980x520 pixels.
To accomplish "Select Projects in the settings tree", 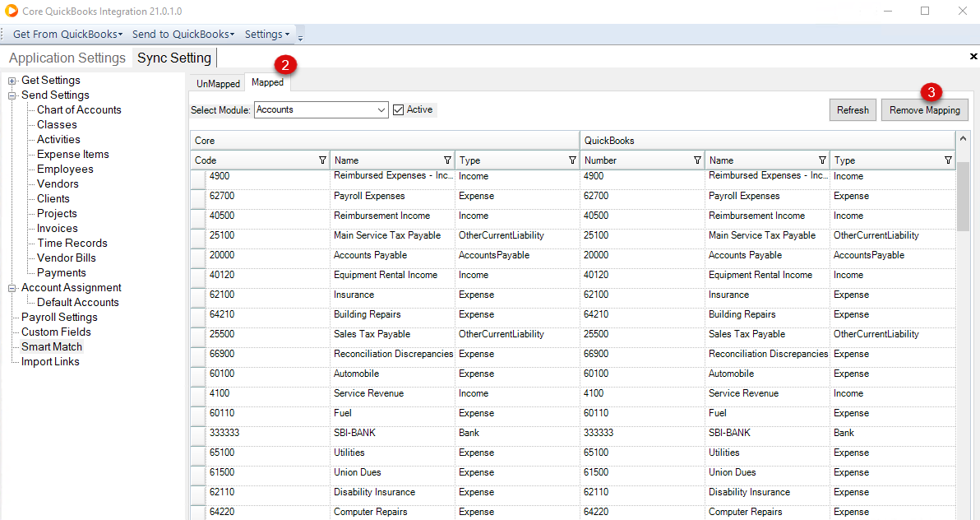I will pyautogui.click(x=57, y=213).
